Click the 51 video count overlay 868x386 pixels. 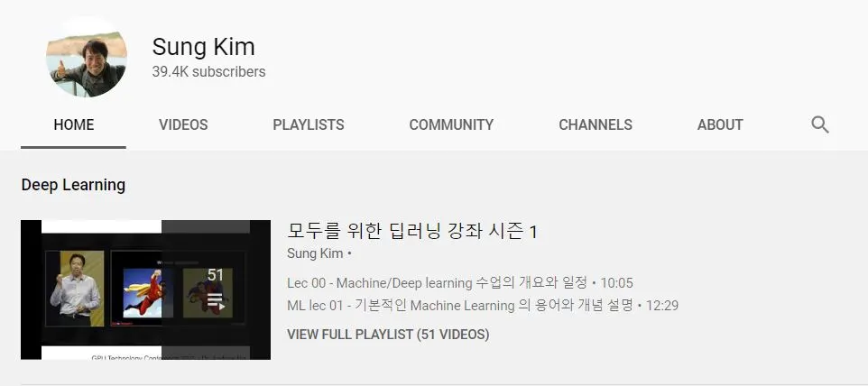coord(216,275)
